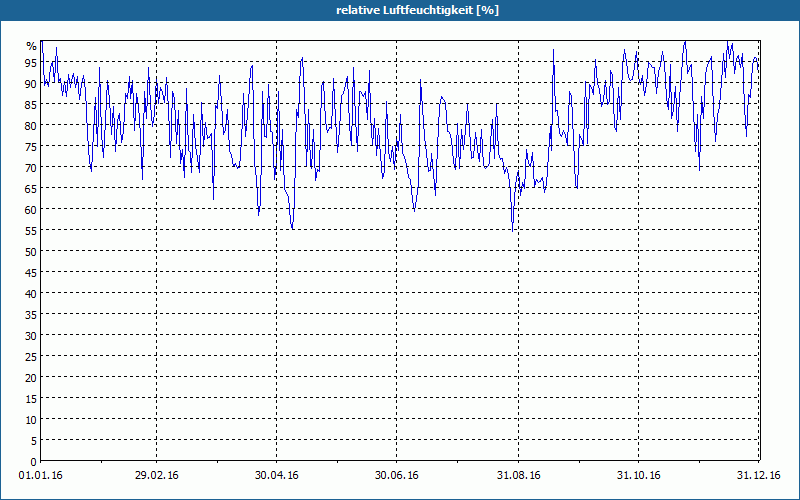Screen dimensions: 800x500
Task: Select the 0 y-axis origin label
Action: [x=34, y=462]
